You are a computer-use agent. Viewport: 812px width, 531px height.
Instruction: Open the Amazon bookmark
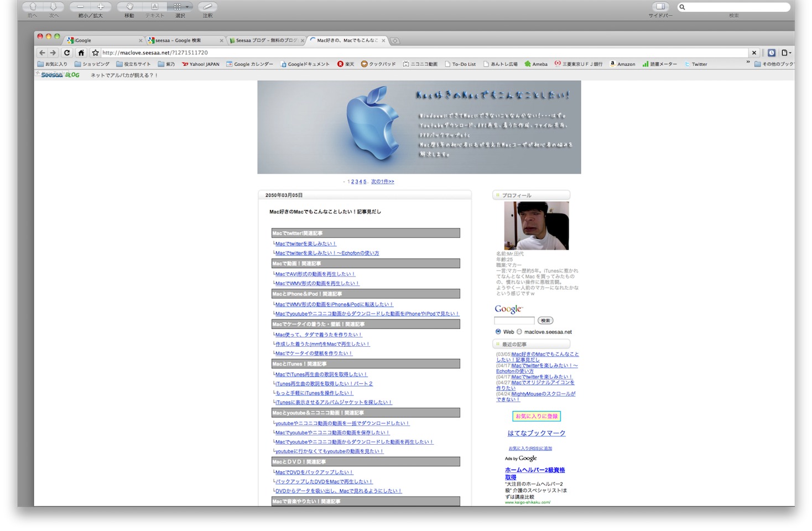(x=622, y=64)
